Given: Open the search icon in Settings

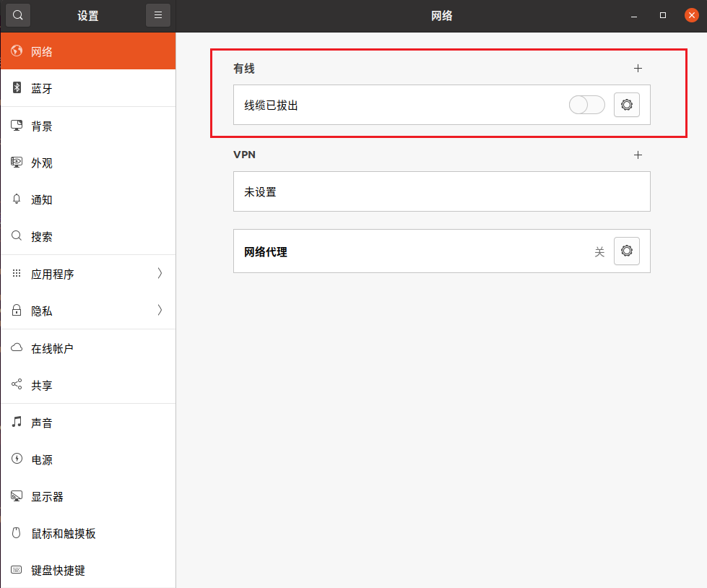Looking at the screenshot, I should coord(17,14).
